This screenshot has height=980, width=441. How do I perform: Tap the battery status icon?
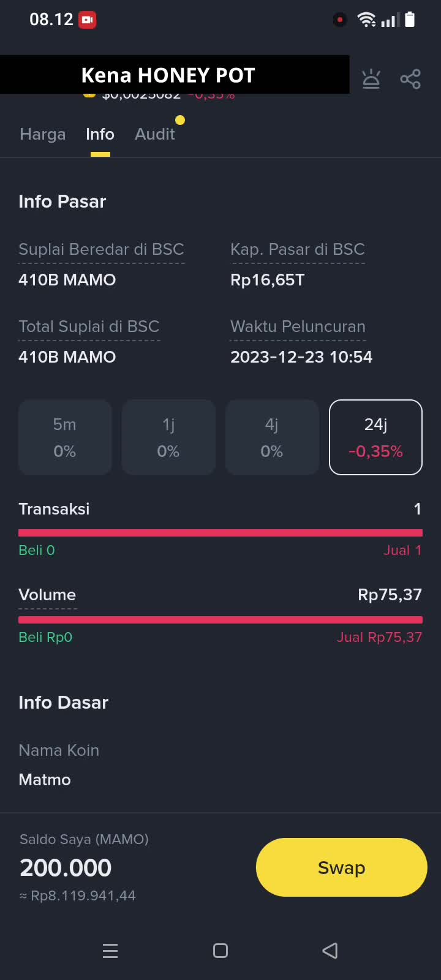click(410, 20)
